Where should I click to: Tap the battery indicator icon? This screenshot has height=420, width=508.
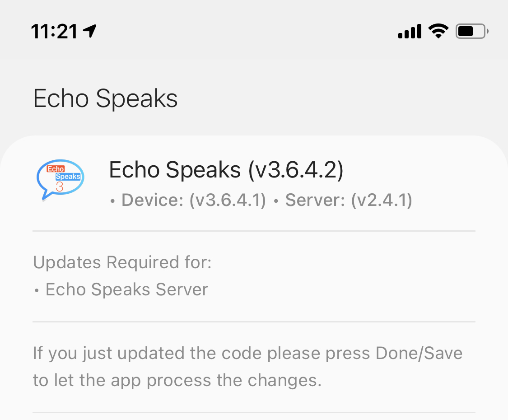(470, 31)
